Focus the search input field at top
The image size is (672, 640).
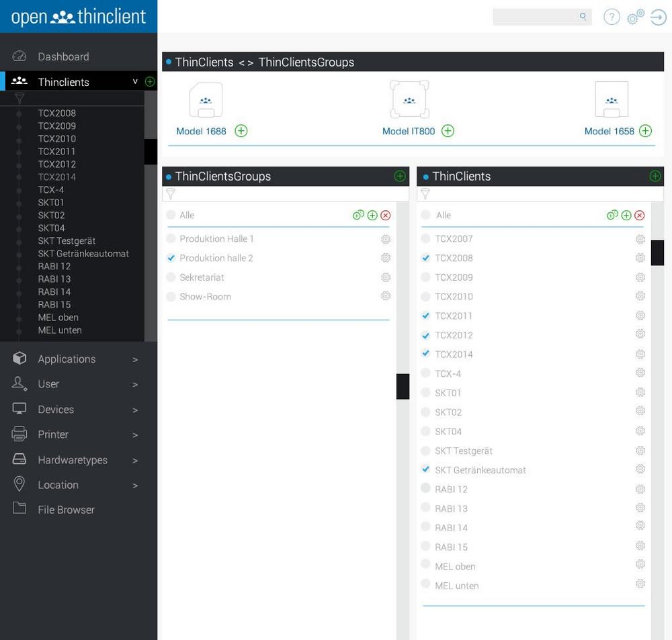542,17
